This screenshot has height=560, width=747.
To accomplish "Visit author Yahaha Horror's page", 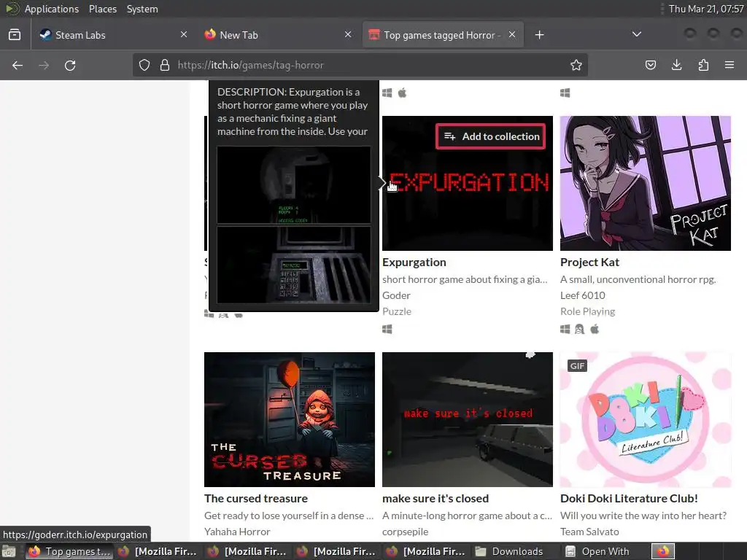I will click(x=237, y=532).
